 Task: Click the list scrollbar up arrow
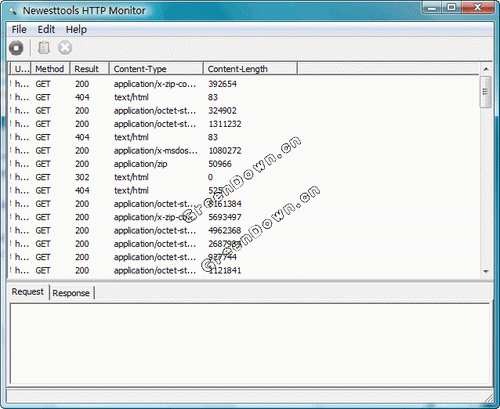point(486,69)
